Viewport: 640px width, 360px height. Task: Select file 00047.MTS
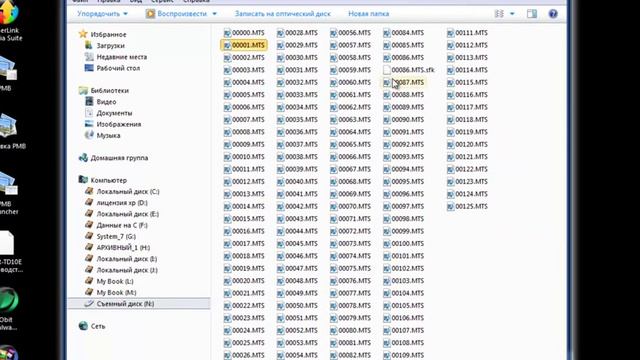pos(301,269)
